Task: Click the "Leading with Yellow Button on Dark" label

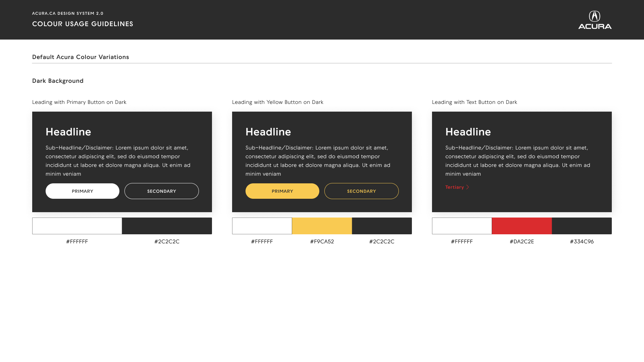Action: coord(278,102)
